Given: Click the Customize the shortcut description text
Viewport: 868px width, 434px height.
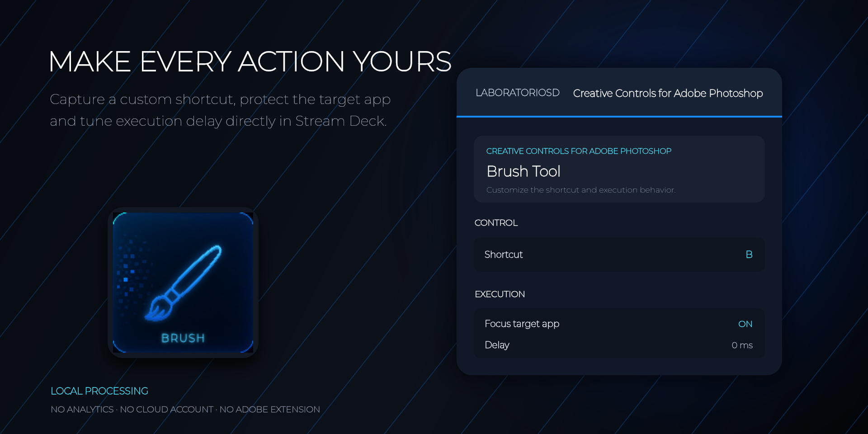Looking at the screenshot, I should pos(581,190).
